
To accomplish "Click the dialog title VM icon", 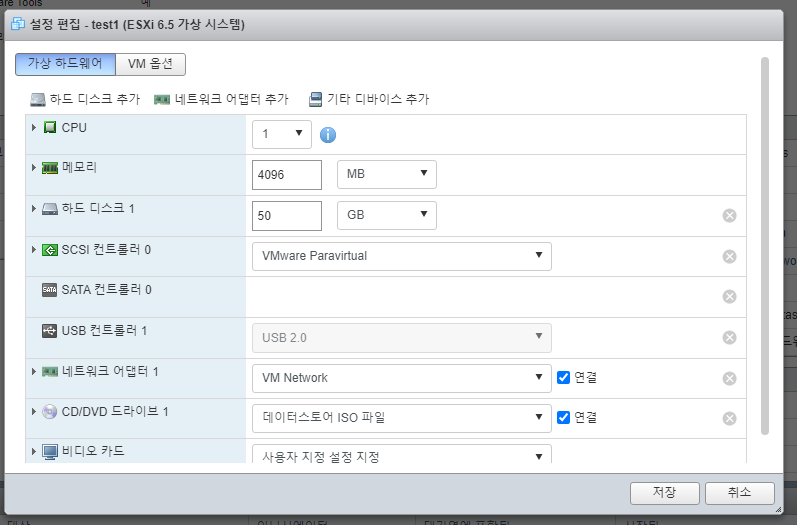I will pos(18,24).
